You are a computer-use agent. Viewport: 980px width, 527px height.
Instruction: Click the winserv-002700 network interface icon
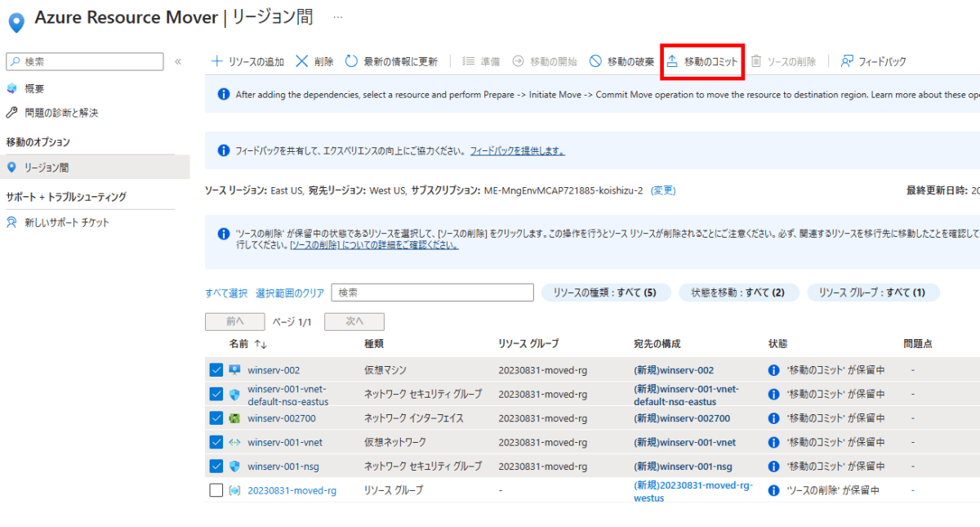235,418
